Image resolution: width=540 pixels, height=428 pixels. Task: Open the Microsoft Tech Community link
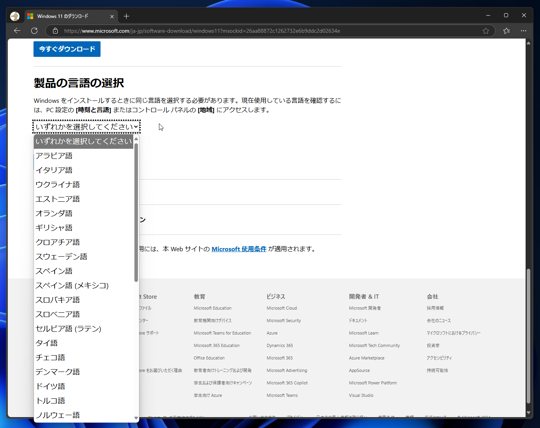(374, 345)
